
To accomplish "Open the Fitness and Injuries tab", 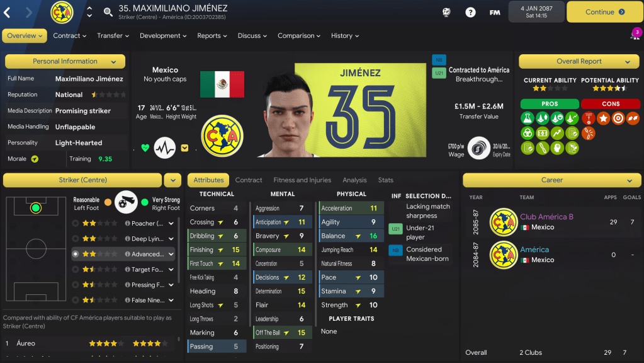I will (302, 180).
